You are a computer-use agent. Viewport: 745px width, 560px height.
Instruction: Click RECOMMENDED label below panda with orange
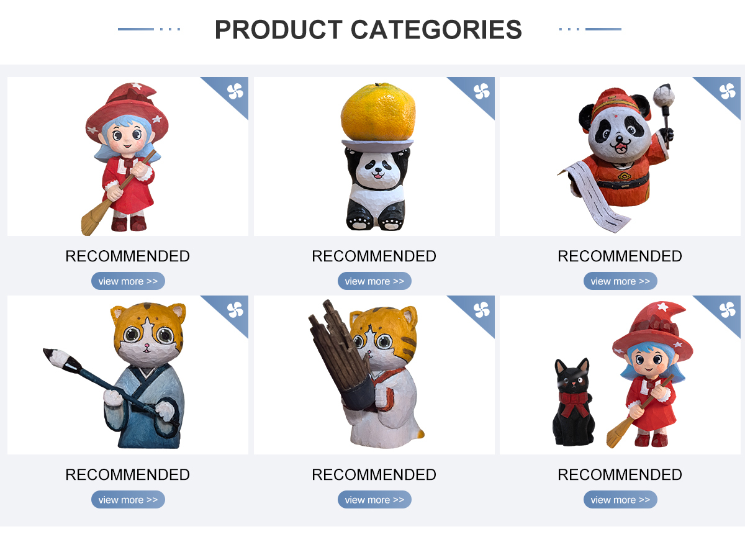[374, 256]
